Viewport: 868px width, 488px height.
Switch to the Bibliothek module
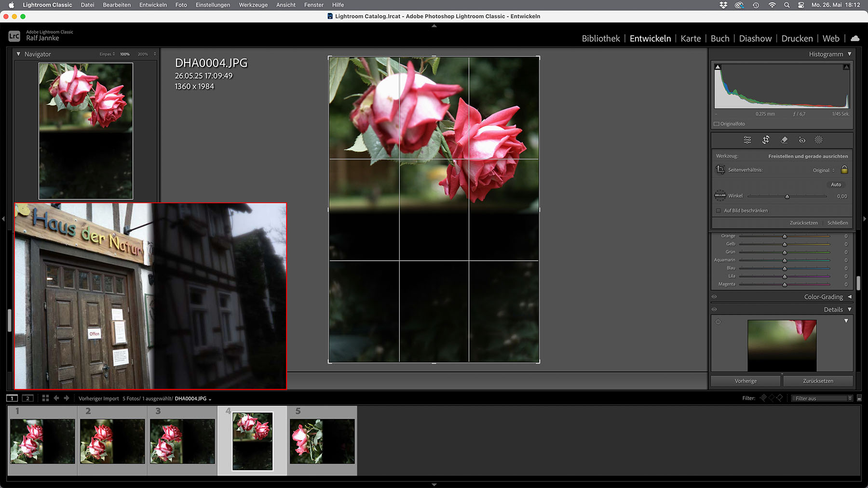601,39
